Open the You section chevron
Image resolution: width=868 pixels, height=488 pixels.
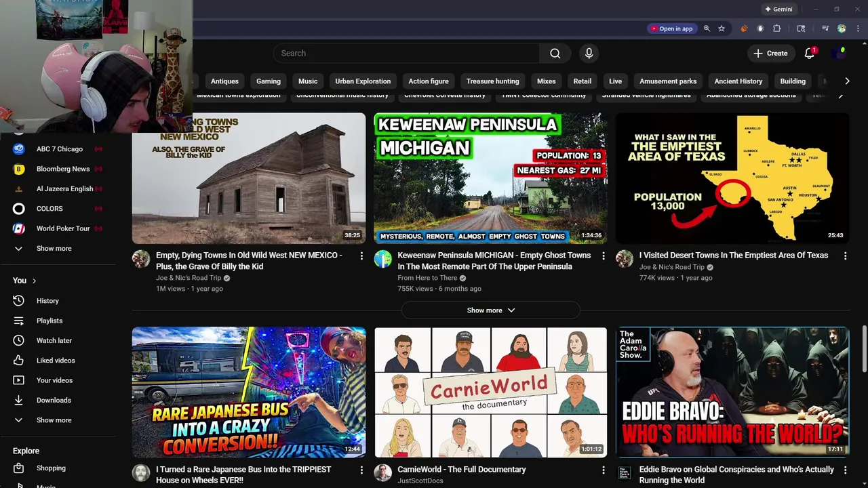point(34,281)
